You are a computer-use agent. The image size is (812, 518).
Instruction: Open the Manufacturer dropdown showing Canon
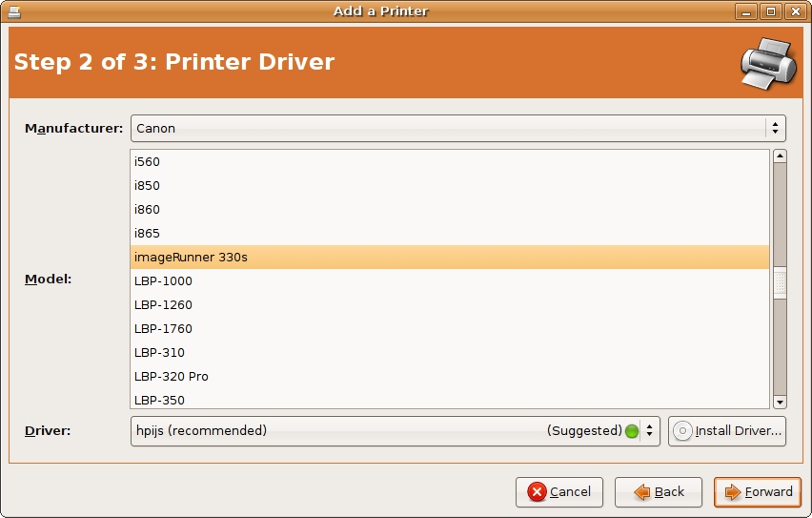coord(457,128)
